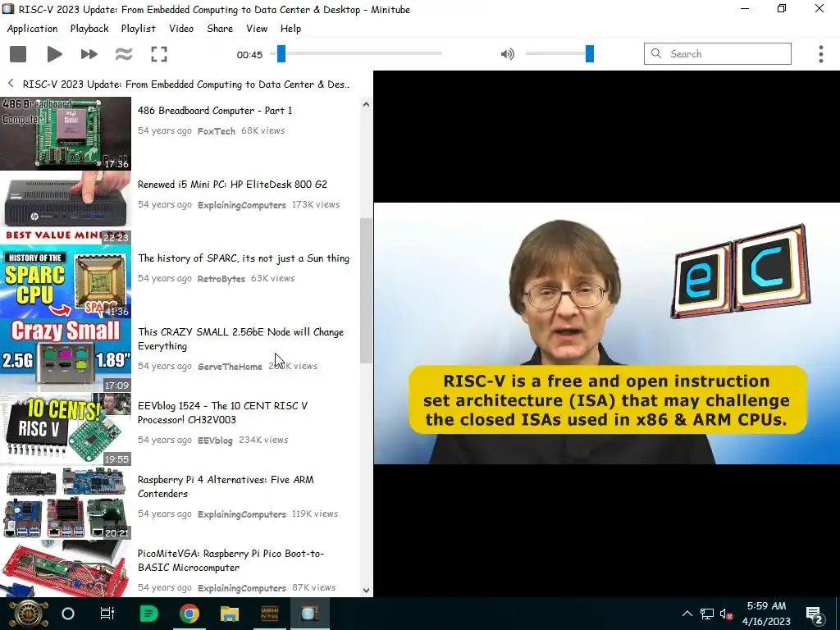Select the 10 Cents RISC V thumbnail
This screenshot has width=840, height=630.
click(x=66, y=429)
